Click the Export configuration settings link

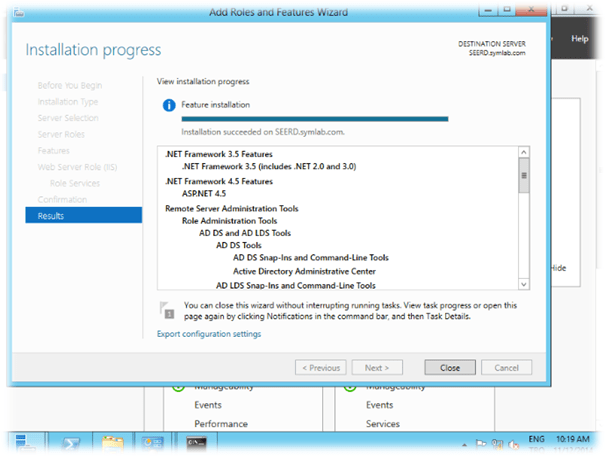pos(209,334)
